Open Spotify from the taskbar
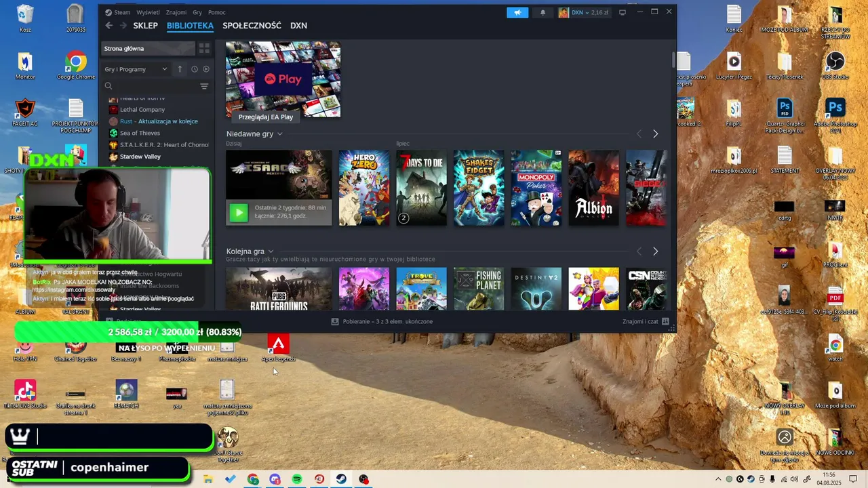868x488 pixels. click(x=297, y=479)
